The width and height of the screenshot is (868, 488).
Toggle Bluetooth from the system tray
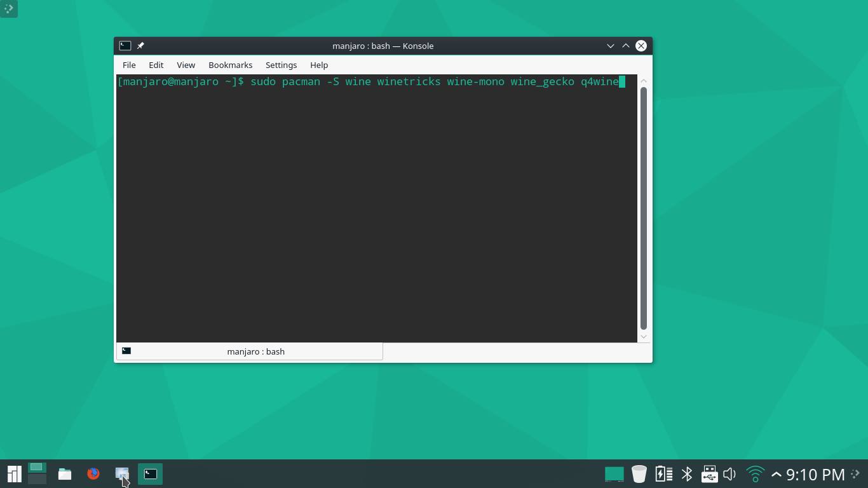(x=686, y=473)
